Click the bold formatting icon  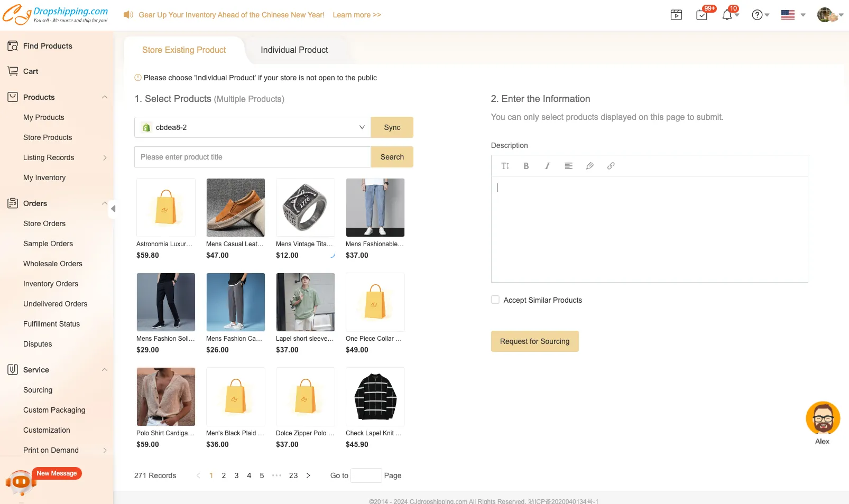point(526,166)
